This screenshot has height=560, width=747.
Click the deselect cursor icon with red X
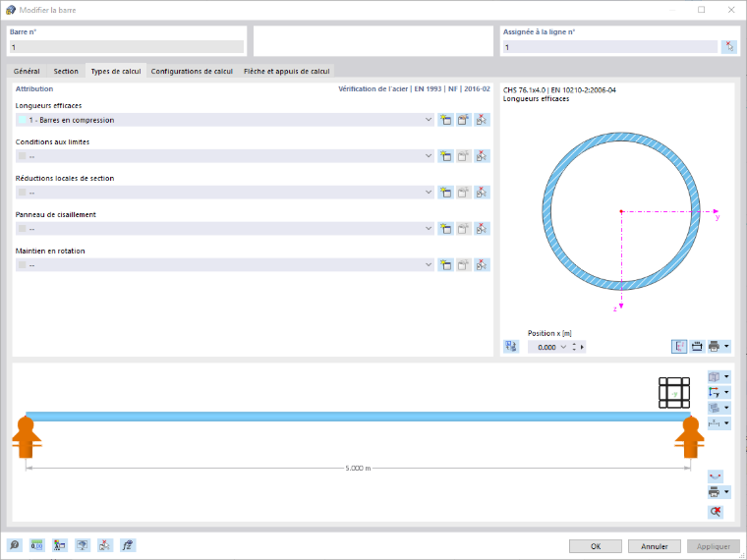pyautogui.click(x=105, y=545)
